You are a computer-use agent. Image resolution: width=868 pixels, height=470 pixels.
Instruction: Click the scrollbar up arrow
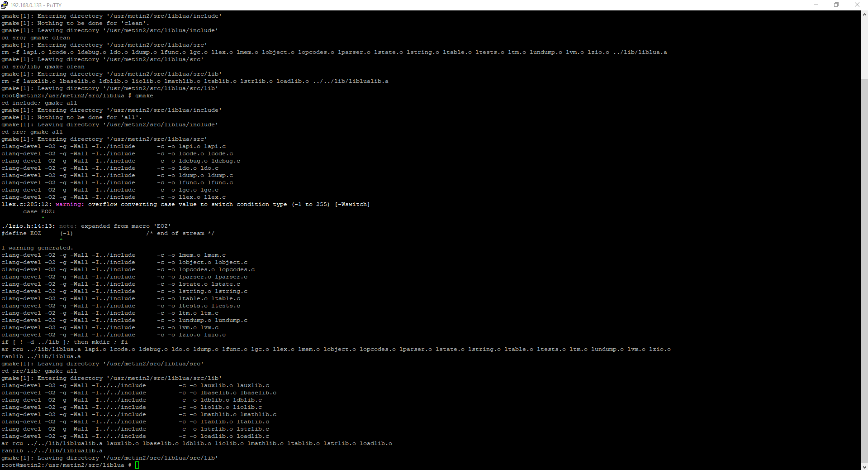click(864, 14)
